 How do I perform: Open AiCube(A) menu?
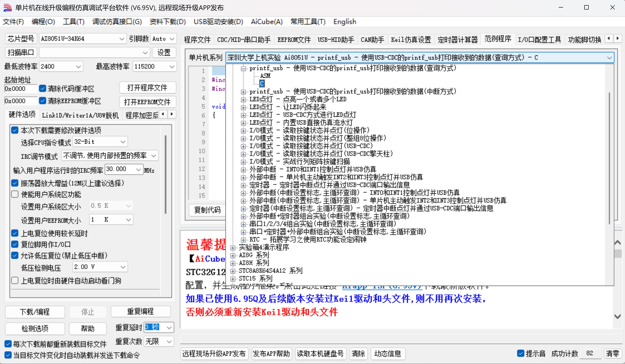coord(267,22)
